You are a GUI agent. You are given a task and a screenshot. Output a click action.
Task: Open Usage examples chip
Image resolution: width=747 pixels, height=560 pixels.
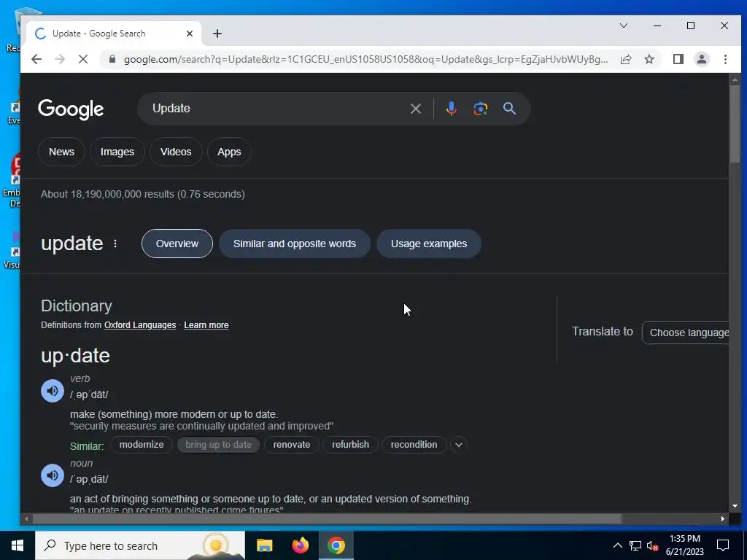click(x=429, y=244)
